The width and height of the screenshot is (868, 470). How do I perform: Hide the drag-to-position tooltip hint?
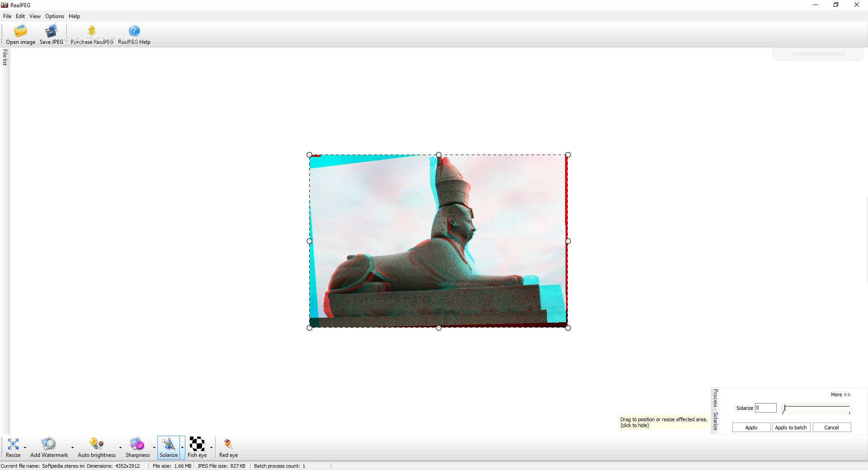[x=663, y=422]
